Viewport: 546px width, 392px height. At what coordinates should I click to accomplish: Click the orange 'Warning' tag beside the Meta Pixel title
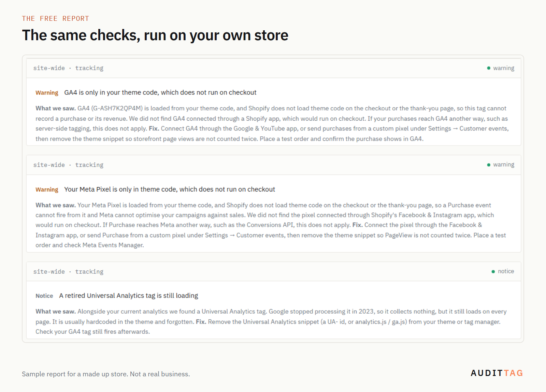(47, 190)
